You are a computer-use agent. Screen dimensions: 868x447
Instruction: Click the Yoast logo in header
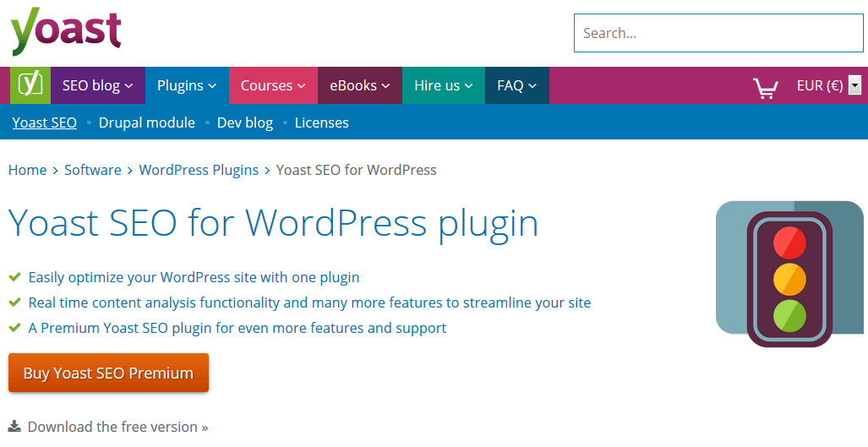pyautogui.click(x=66, y=31)
